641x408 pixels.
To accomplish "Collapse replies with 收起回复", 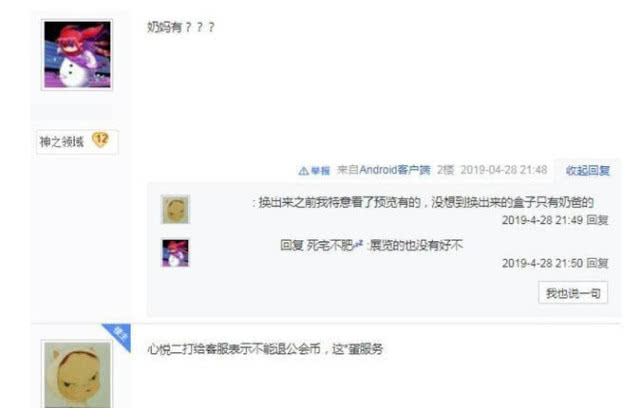I will pyautogui.click(x=587, y=170).
